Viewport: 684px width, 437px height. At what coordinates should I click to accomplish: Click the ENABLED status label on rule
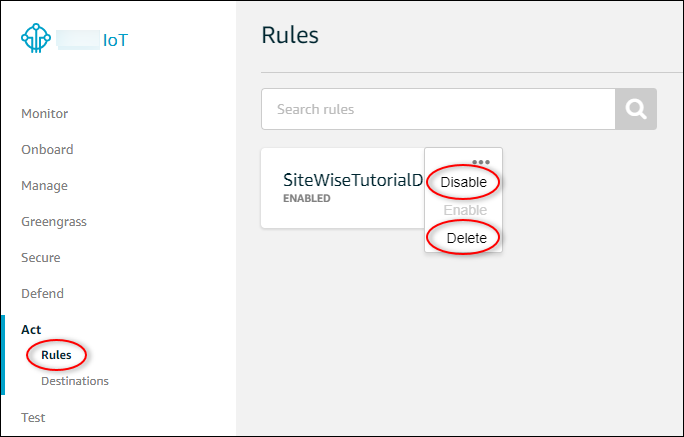click(307, 198)
